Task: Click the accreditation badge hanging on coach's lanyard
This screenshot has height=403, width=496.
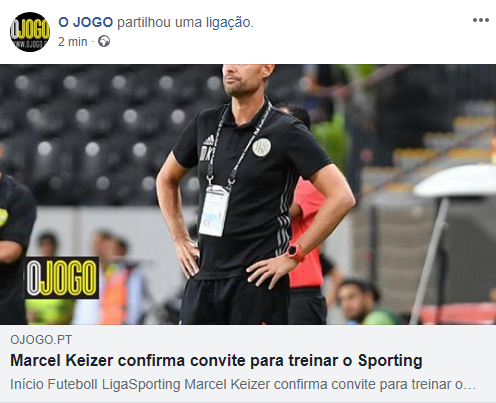Action: (x=214, y=211)
